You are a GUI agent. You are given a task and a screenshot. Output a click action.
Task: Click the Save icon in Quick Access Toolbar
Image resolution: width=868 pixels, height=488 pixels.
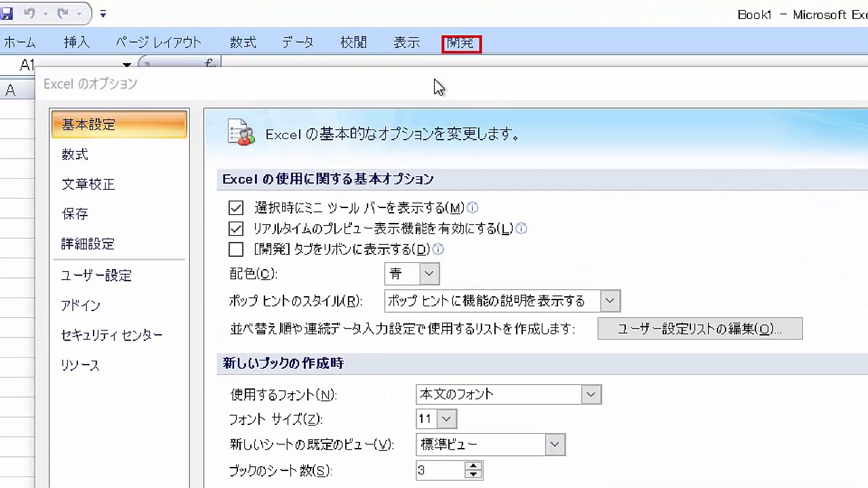[7, 13]
